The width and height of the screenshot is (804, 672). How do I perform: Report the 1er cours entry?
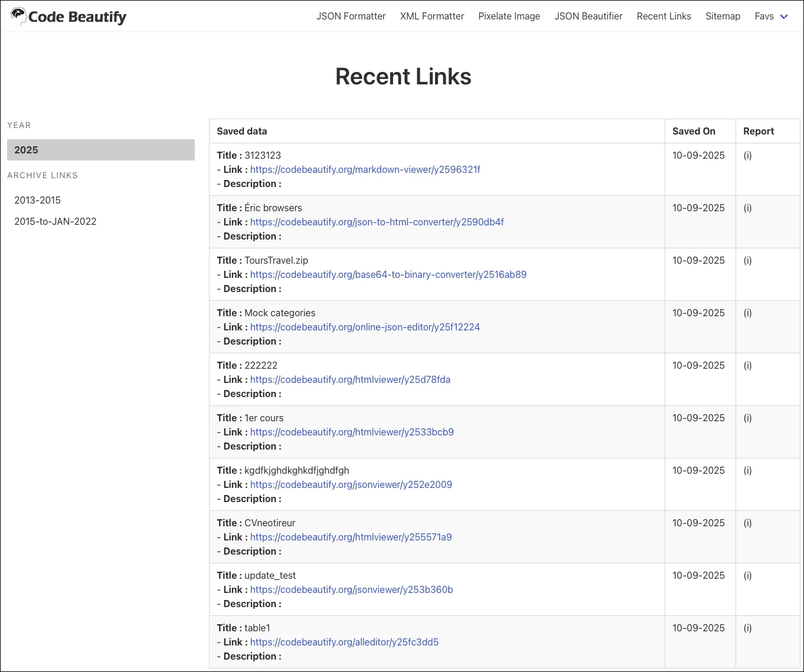[747, 418]
